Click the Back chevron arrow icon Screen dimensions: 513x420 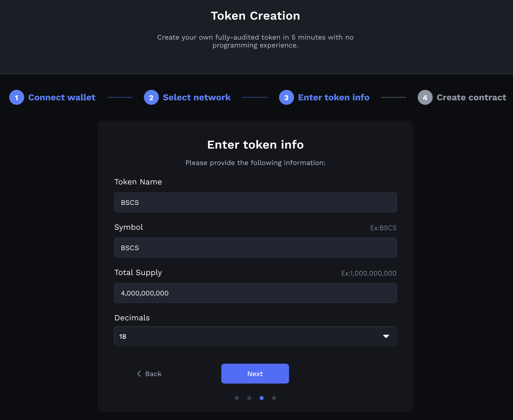click(x=139, y=373)
